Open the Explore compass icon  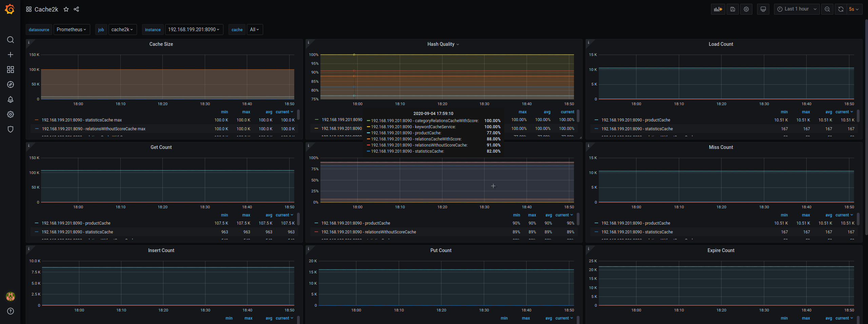pos(11,84)
